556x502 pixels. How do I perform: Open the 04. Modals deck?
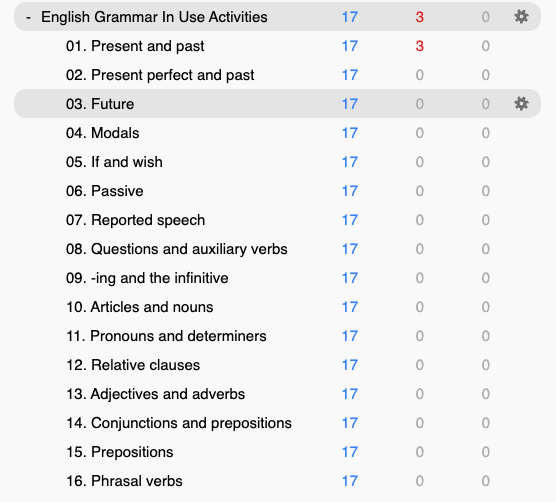point(102,133)
